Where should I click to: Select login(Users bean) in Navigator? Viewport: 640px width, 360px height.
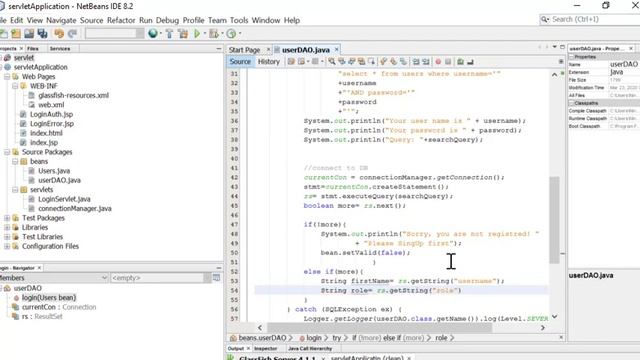49,298
